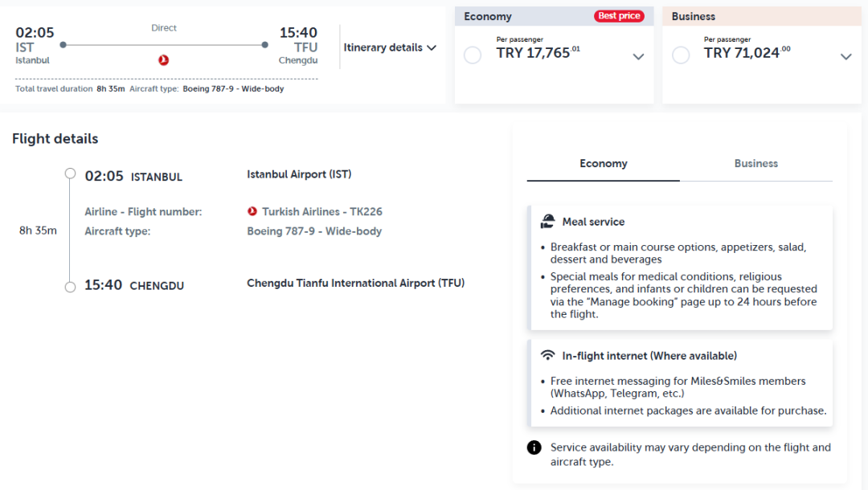Collapse the Itinerary details expander

(x=390, y=47)
